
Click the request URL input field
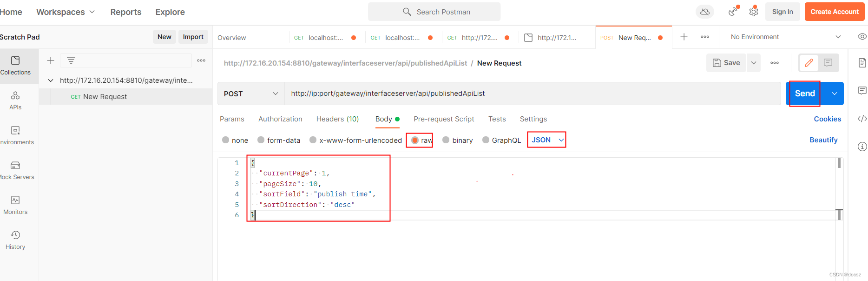pyautogui.click(x=533, y=94)
